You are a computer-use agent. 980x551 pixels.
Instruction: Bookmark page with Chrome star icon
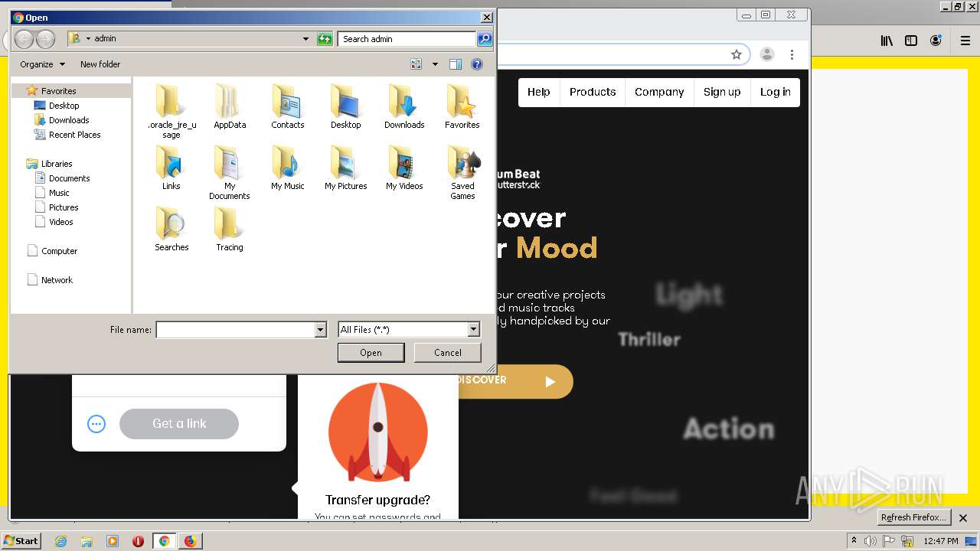pos(737,54)
